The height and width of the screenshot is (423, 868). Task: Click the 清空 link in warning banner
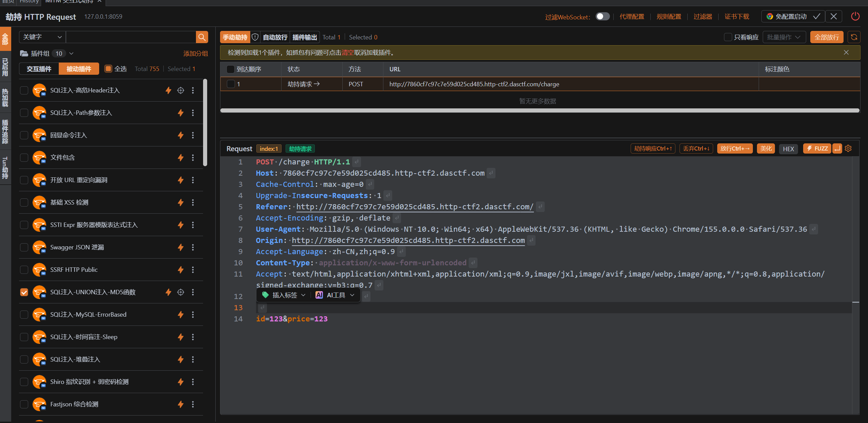coord(348,53)
